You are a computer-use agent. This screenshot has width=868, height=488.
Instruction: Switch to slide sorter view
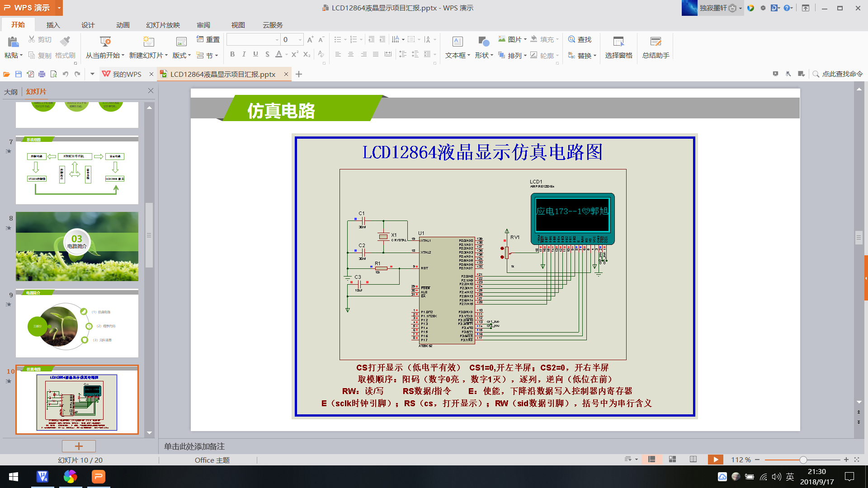(672, 460)
